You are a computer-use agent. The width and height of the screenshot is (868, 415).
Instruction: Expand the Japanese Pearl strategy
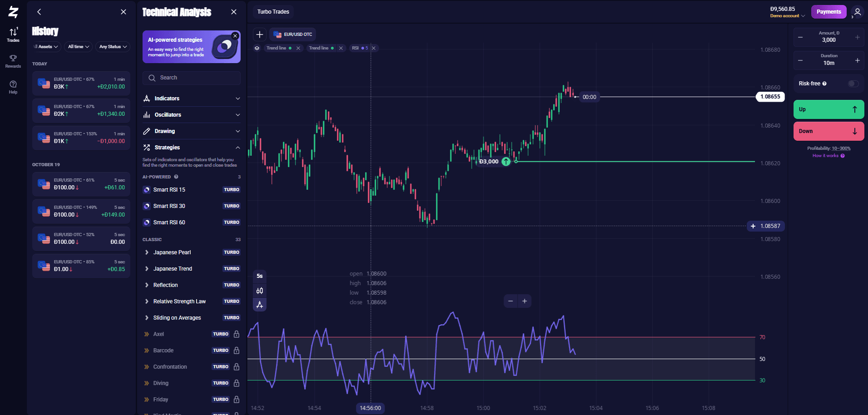click(x=192, y=252)
